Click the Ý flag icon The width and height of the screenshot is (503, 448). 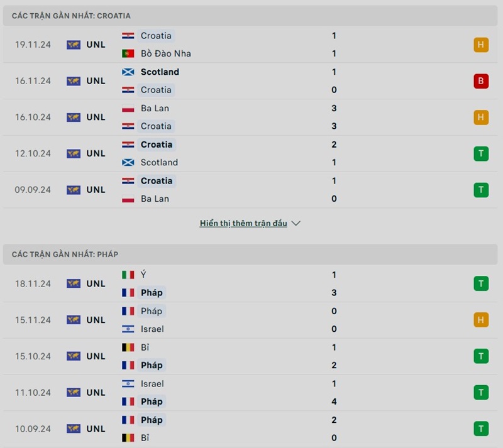pyautogui.click(x=128, y=275)
